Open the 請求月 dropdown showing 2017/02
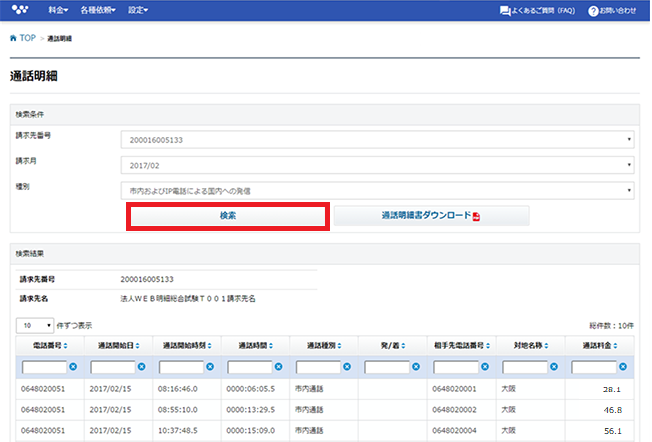The width and height of the screenshot is (652, 442). pos(377,165)
